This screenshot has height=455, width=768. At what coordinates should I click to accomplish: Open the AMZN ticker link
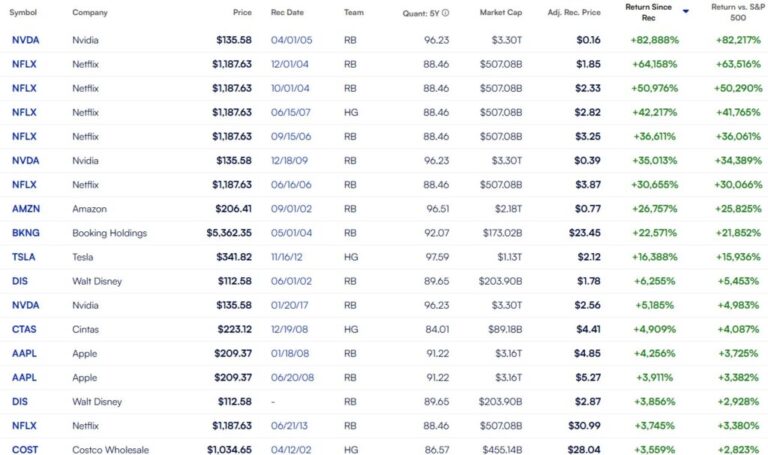tap(26, 209)
